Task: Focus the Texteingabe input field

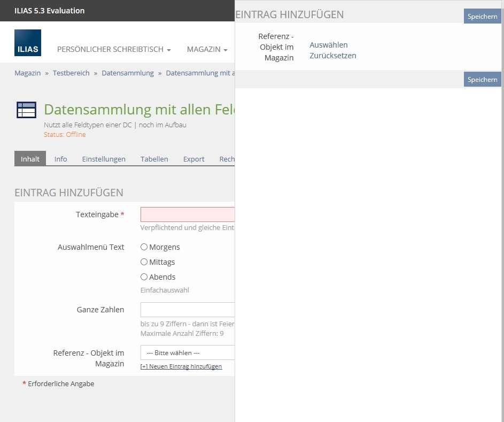Action: 187,214
